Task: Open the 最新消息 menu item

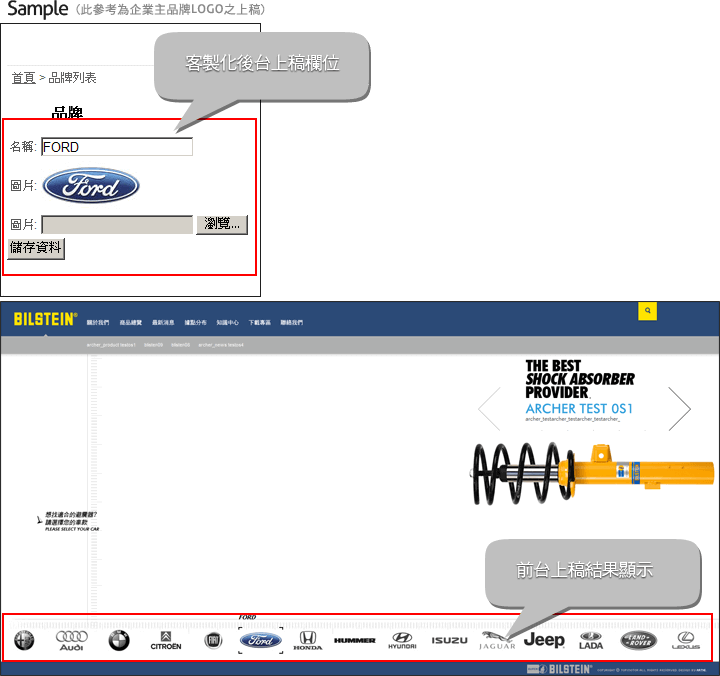Action: pos(163,323)
